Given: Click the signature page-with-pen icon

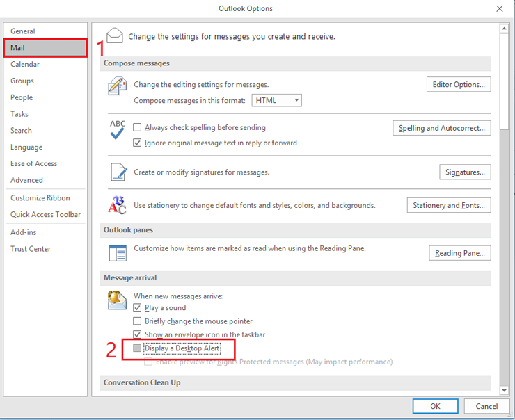Looking at the screenshot, I should tap(118, 172).
